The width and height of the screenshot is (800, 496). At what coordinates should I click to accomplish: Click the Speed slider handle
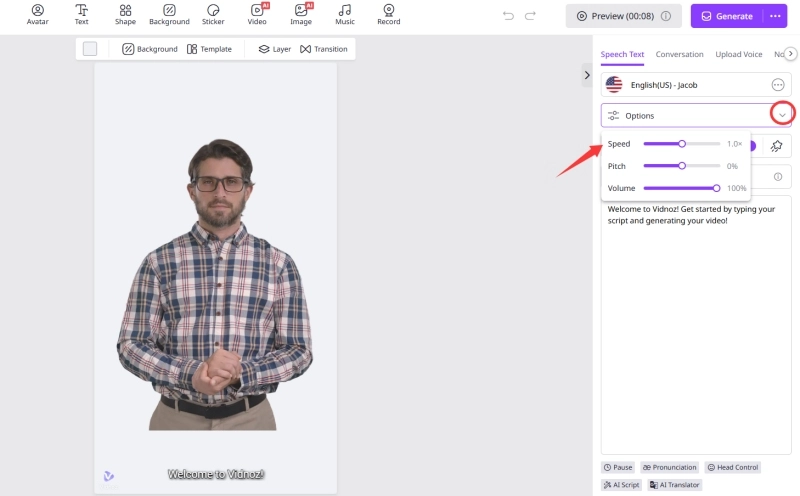pyautogui.click(x=682, y=144)
